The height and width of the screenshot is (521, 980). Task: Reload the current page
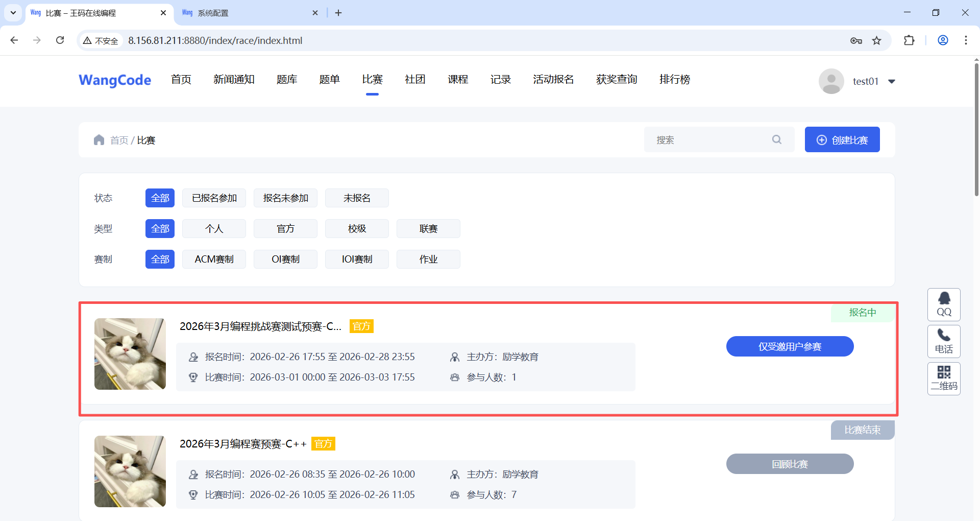(x=60, y=40)
